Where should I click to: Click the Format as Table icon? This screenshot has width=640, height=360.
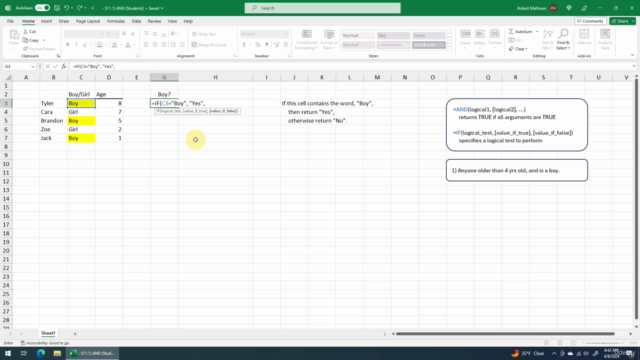[x=329, y=34]
